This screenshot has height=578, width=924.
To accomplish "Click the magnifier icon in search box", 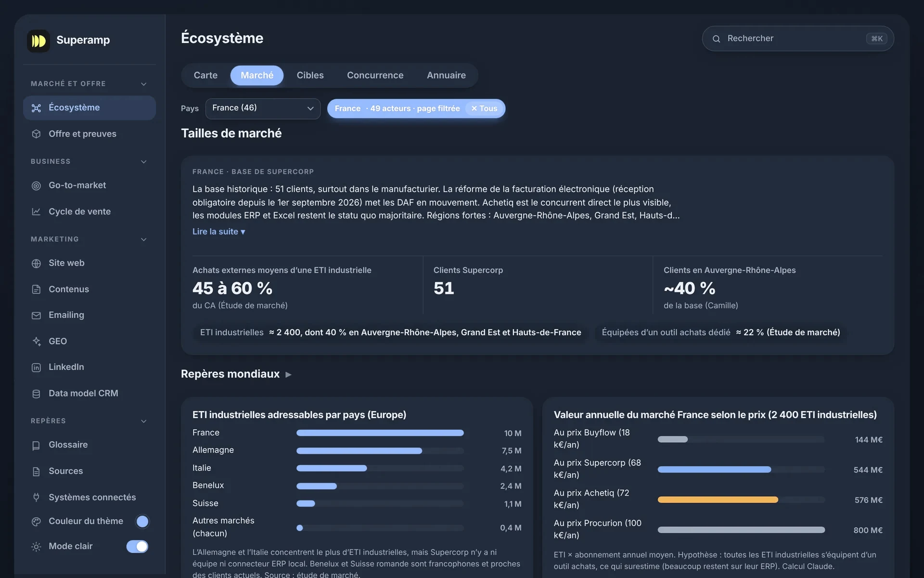I will (716, 39).
